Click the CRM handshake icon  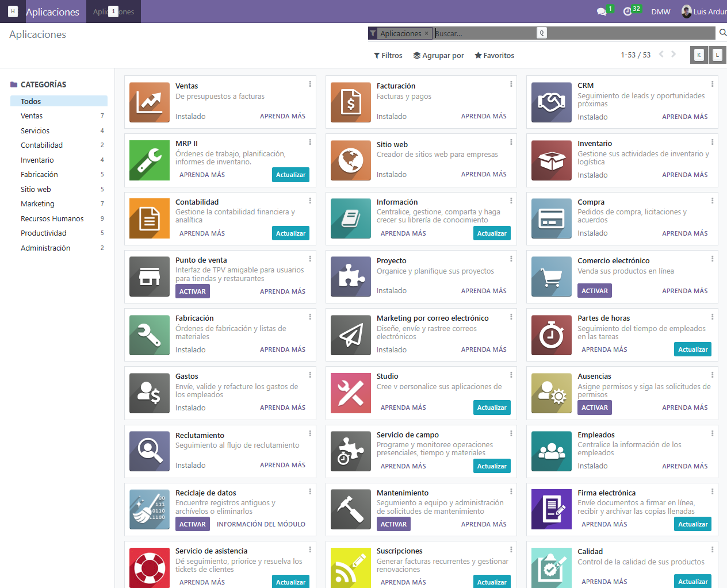click(551, 102)
